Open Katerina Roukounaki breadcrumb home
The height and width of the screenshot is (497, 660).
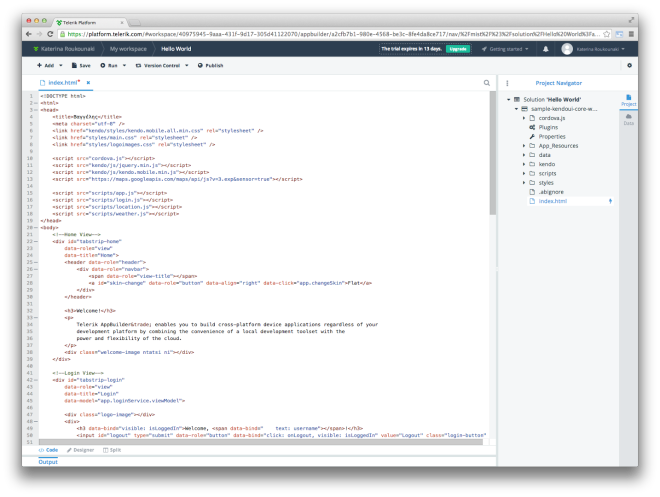pyautogui.click(x=64, y=49)
